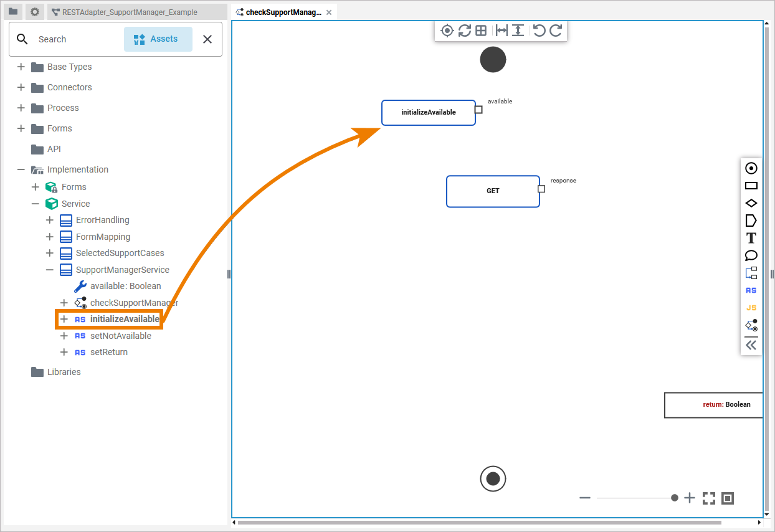Select checkSupportManager in the tree
This screenshot has width=775, height=532.
coord(134,303)
